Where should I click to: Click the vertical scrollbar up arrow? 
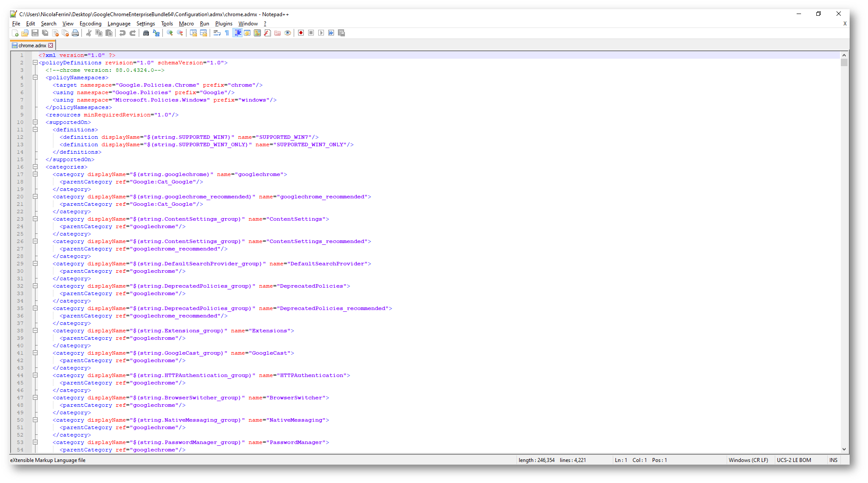[844, 55]
